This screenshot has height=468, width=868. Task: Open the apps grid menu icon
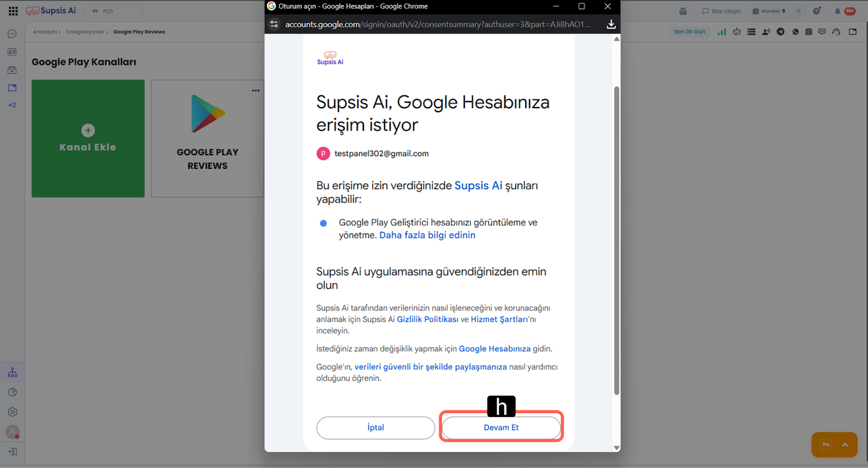click(x=13, y=11)
